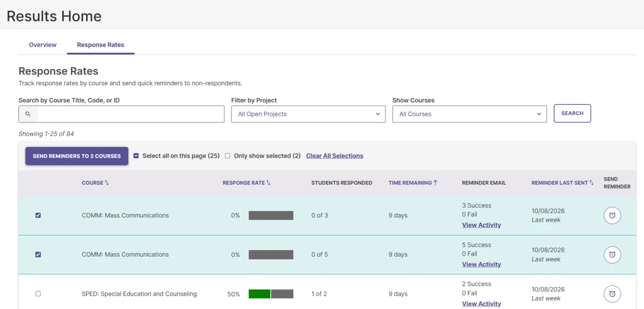
Task: Open View Activity for SPED course row
Action: click(x=481, y=304)
